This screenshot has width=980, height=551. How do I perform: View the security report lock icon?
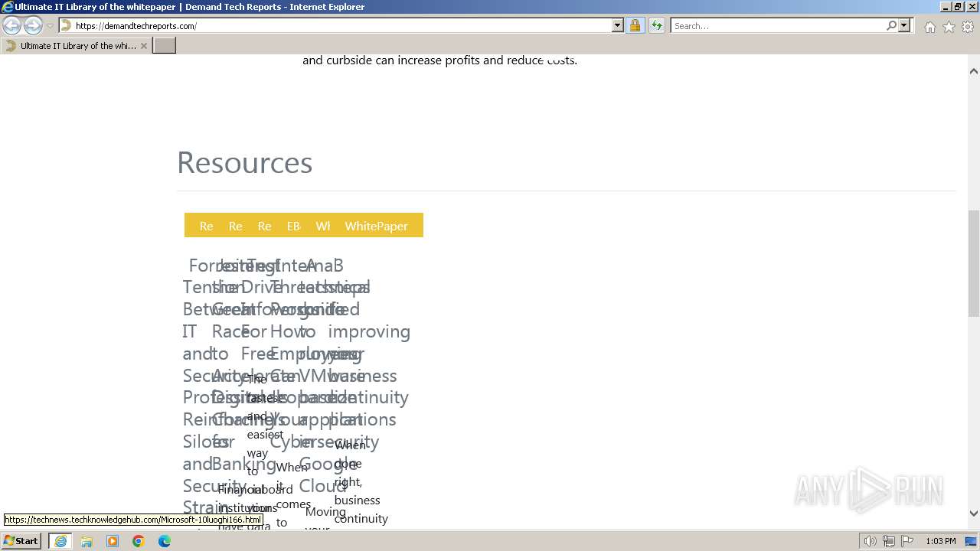635,25
